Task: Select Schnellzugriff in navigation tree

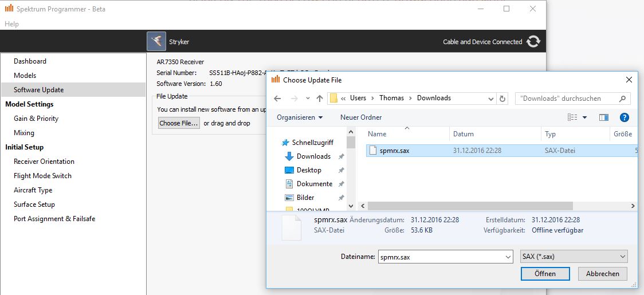Action: tap(313, 143)
